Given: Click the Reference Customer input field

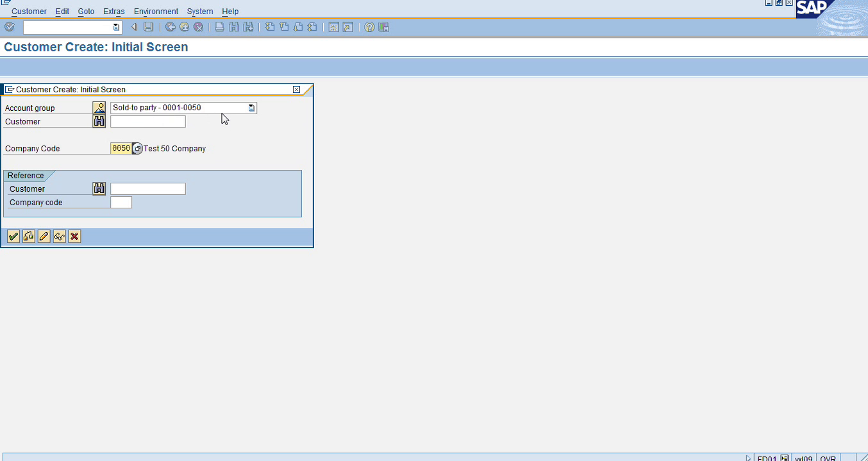Looking at the screenshot, I should click(x=148, y=189).
